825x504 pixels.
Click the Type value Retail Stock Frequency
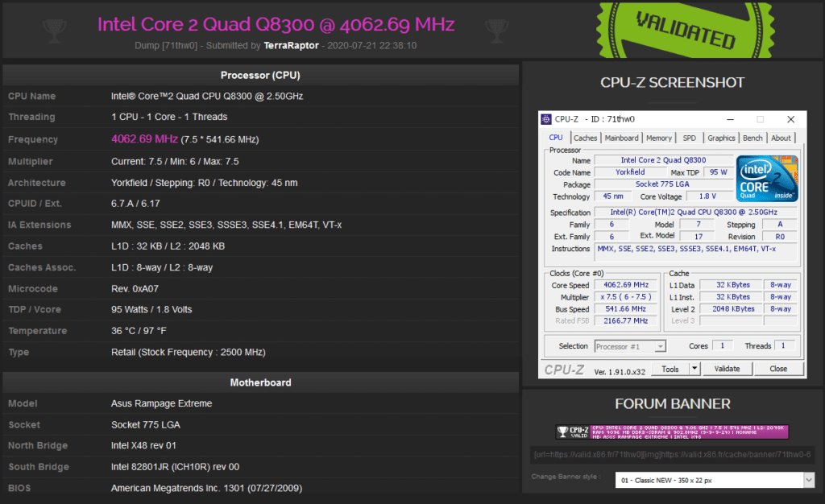(189, 352)
